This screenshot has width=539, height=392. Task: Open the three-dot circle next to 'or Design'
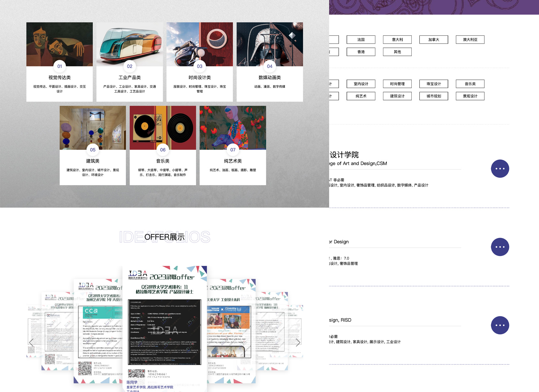click(500, 247)
